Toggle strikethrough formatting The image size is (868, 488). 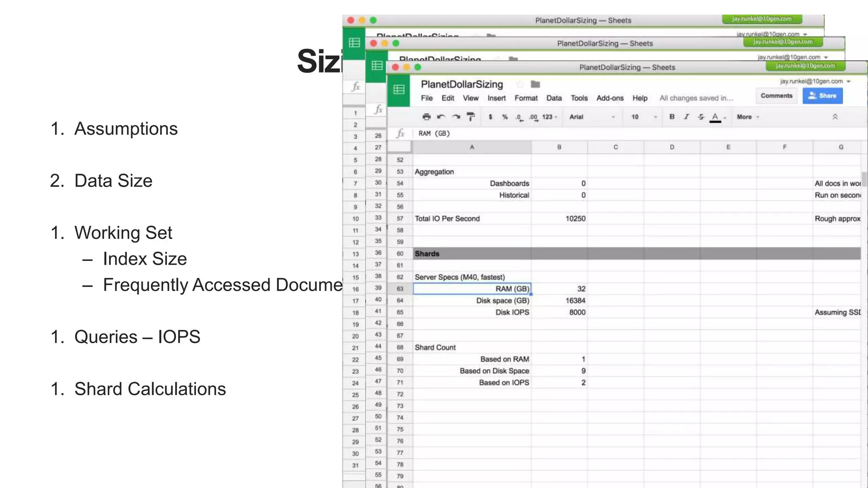click(x=701, y=117)
